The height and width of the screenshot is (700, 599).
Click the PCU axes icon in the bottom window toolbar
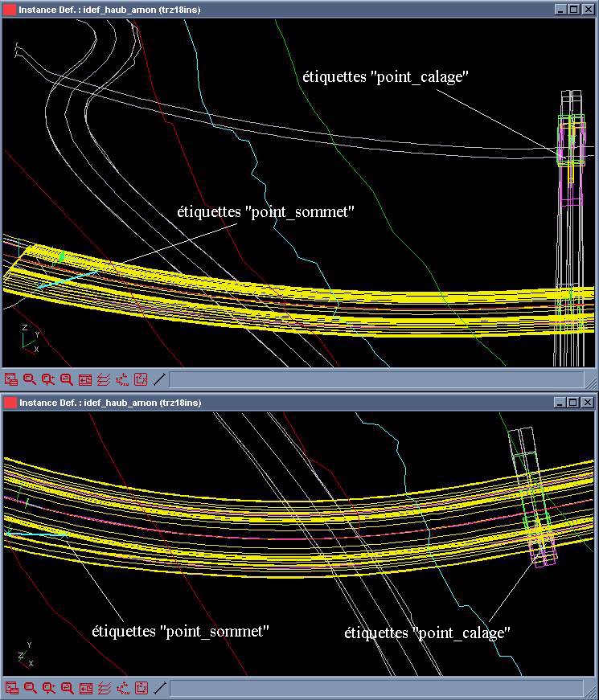122,688
